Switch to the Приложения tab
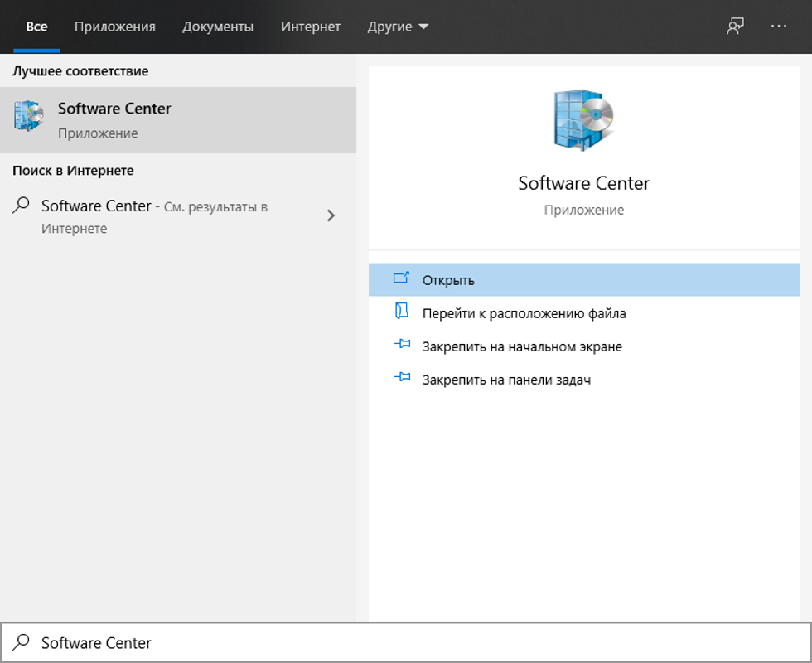This screenshot has width=812, height=663. tap(115, 27)
